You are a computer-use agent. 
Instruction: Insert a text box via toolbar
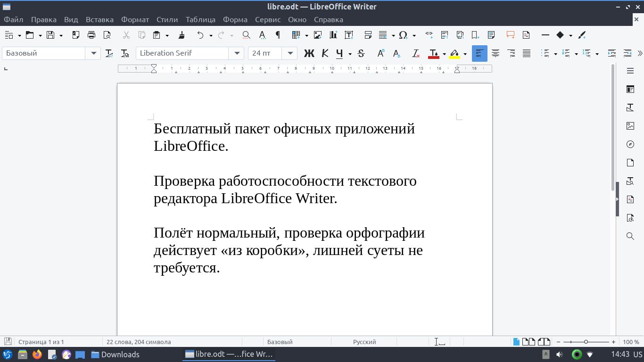tap(349, 35)
